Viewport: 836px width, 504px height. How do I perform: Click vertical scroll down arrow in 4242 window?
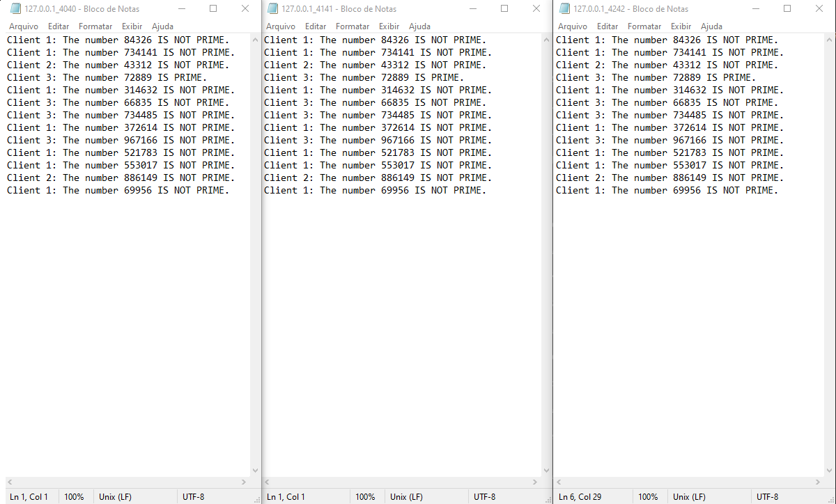(829, 471)
